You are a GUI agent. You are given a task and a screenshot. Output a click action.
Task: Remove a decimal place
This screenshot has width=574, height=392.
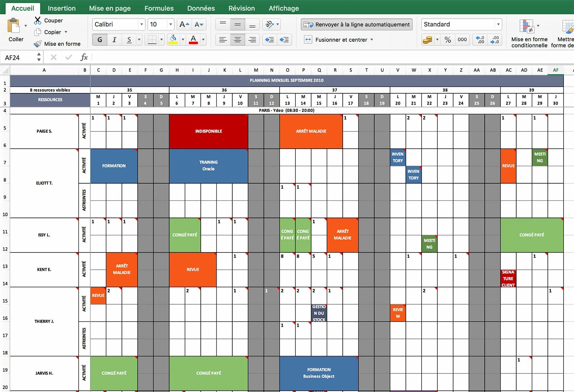(x=495, y=40)
